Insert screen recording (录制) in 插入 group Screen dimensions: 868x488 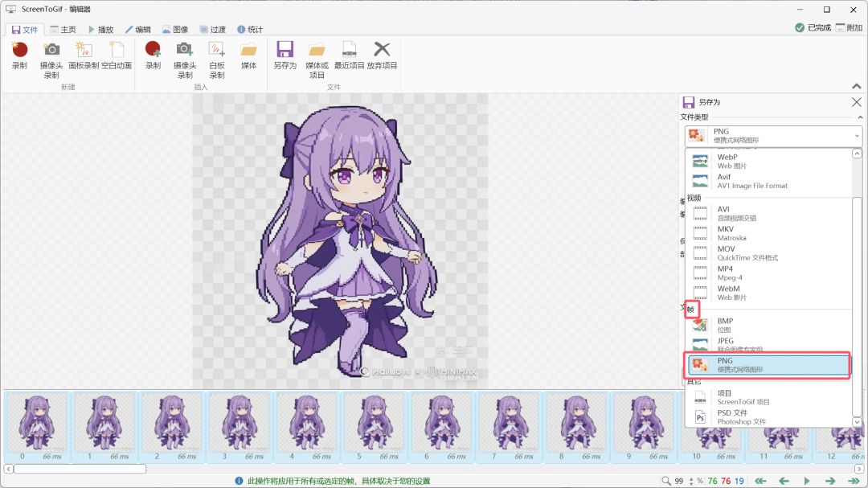(153, 55)
